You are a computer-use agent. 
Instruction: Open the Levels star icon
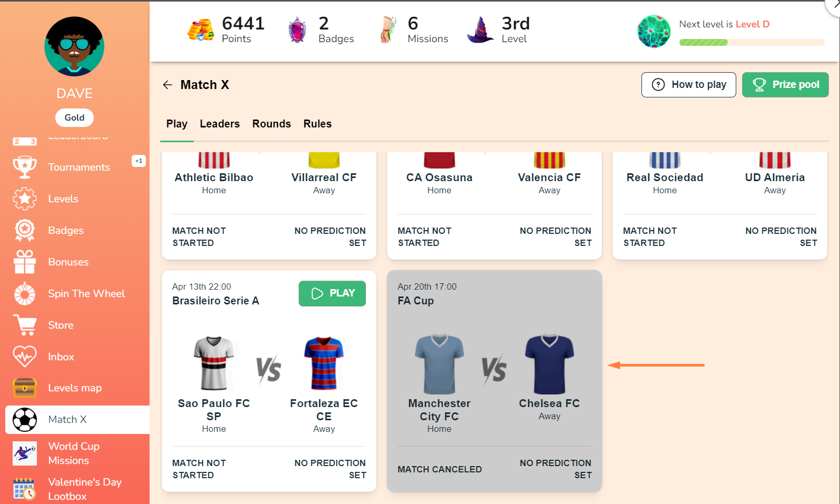coord(25,199)
